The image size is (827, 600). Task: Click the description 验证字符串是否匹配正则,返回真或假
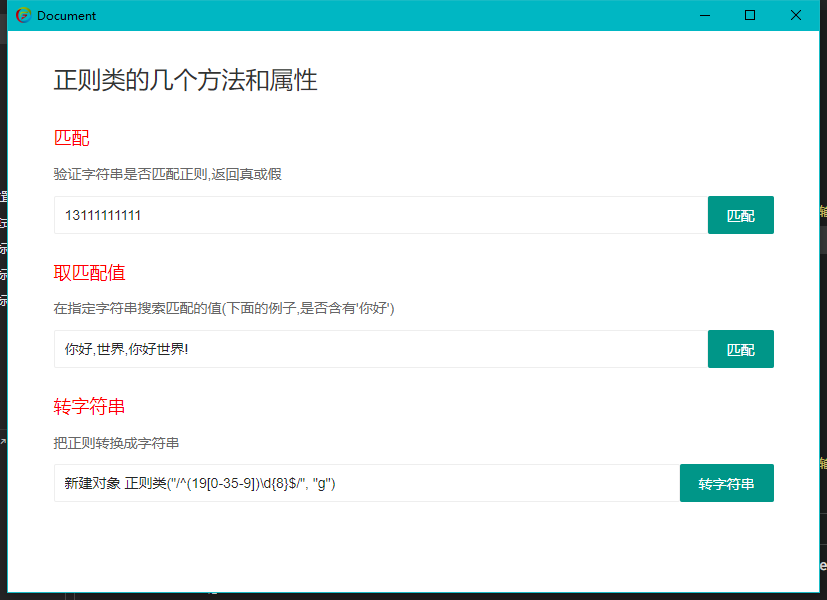168,174
